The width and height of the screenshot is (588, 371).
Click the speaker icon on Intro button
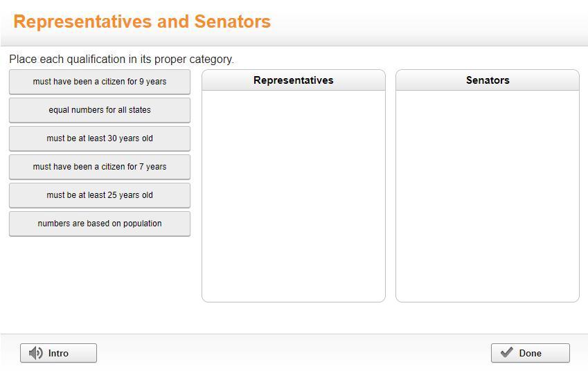point(36,353)
